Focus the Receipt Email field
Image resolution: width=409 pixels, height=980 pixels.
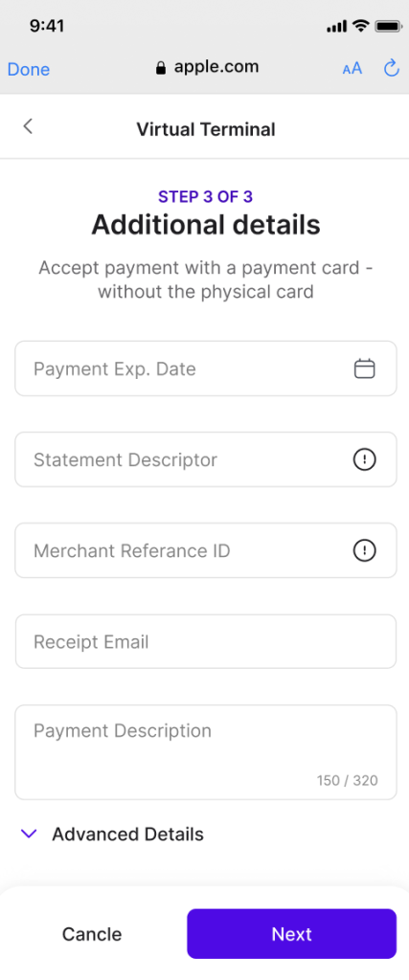[206, 641]
